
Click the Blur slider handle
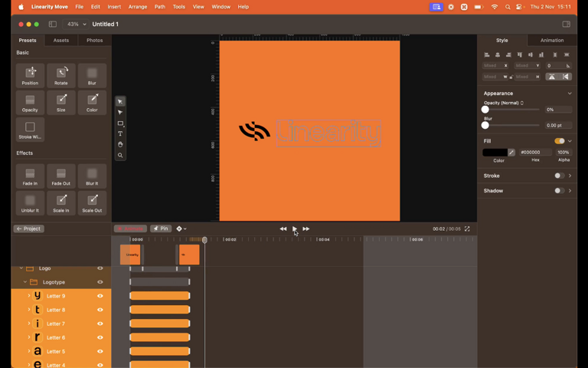485,126
